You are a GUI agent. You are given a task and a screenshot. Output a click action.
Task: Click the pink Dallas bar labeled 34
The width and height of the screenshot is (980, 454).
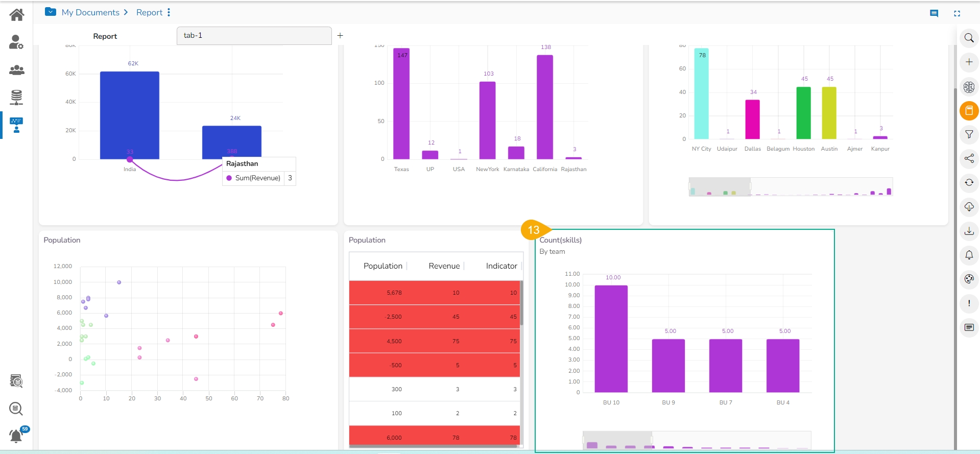point(752,120)
